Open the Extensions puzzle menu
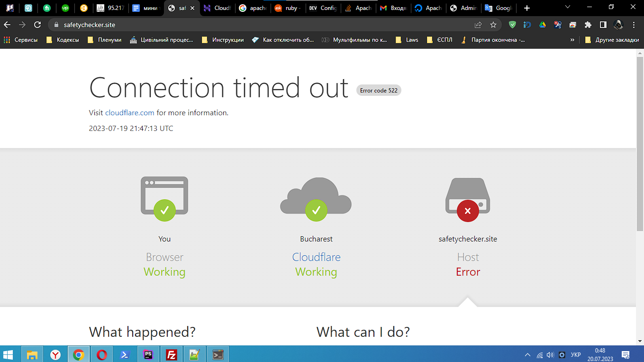 (588, 25)
